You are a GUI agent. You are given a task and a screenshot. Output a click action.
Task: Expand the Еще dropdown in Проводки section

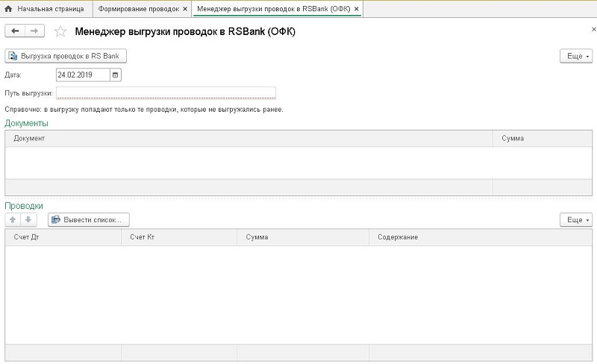point(575,220)
